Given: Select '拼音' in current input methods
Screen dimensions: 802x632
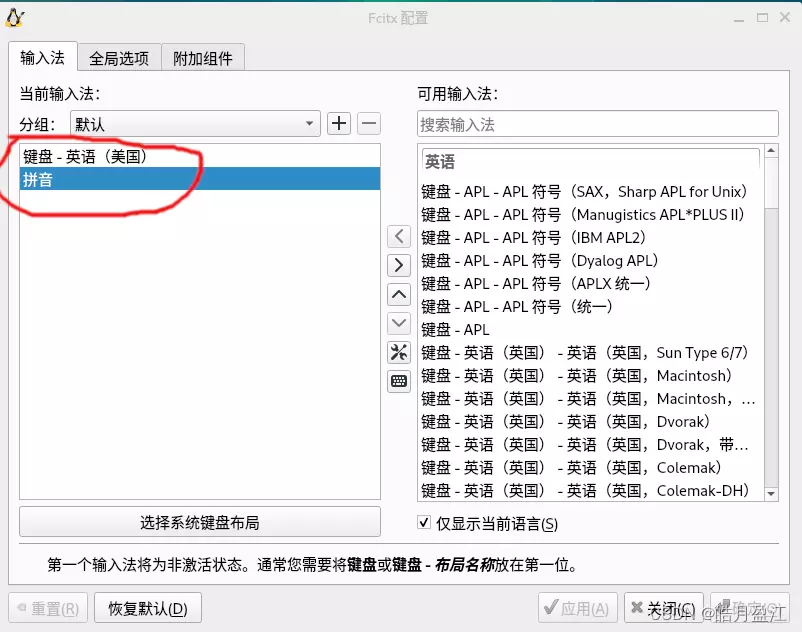Looking at the screenshot, I should pos(200,179).
